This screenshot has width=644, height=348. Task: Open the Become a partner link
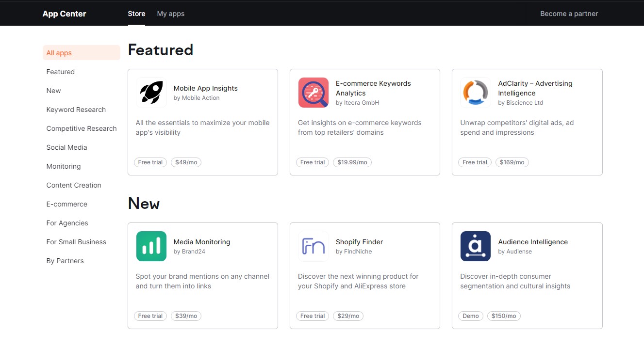(x=569, y=14)
